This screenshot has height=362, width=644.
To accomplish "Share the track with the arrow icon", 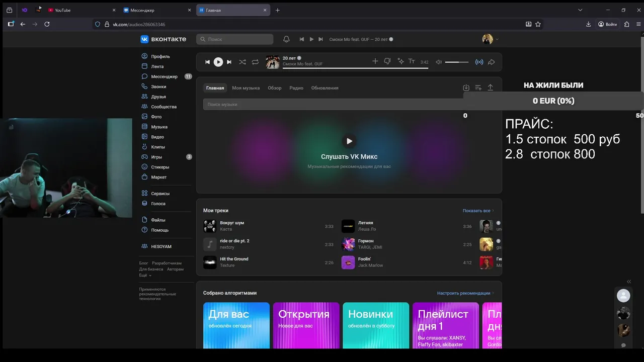I will click(492, 62).
